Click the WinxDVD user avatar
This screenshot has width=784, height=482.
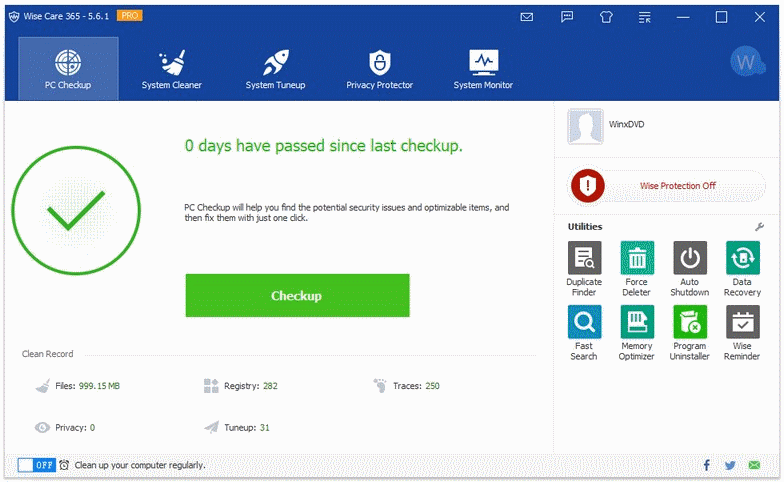click(x=585, y=126)
